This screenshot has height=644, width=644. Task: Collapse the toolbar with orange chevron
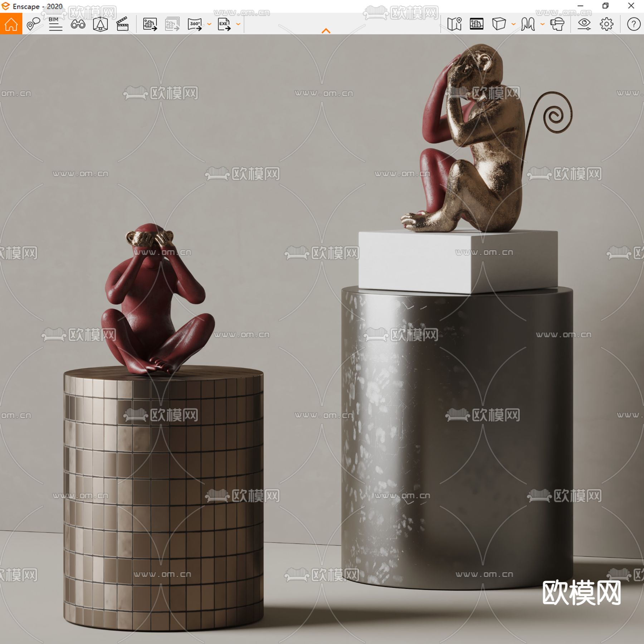(x=326, y=31)
